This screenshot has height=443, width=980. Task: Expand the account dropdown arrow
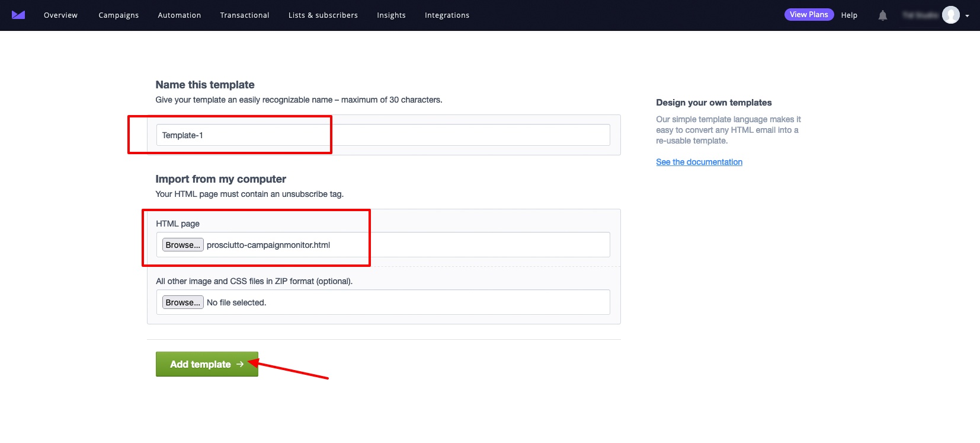pos(967,16)
